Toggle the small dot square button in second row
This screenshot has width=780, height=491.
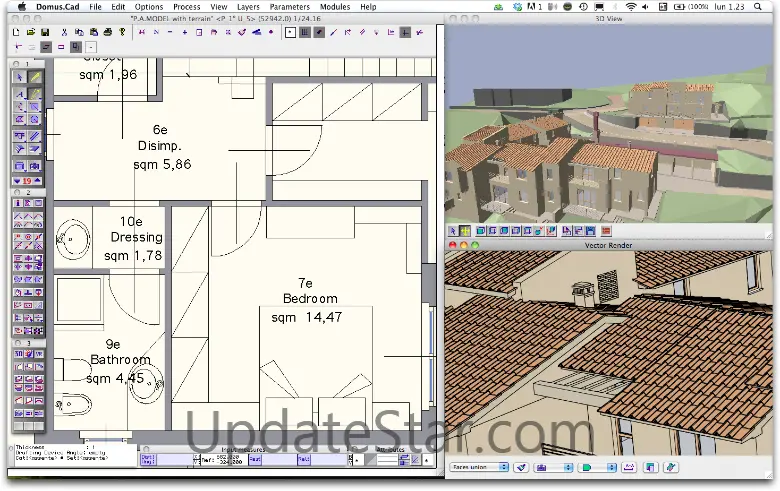tap(91, 47)
